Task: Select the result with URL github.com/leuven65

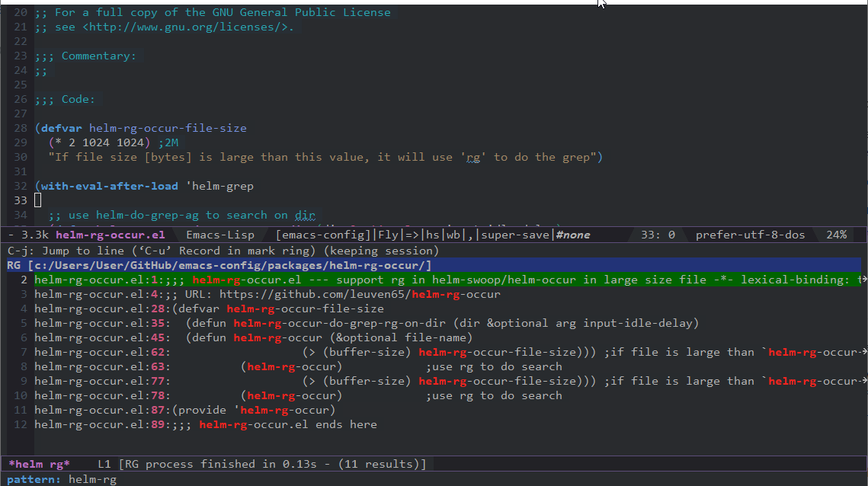Action: [x=267, y=294]
